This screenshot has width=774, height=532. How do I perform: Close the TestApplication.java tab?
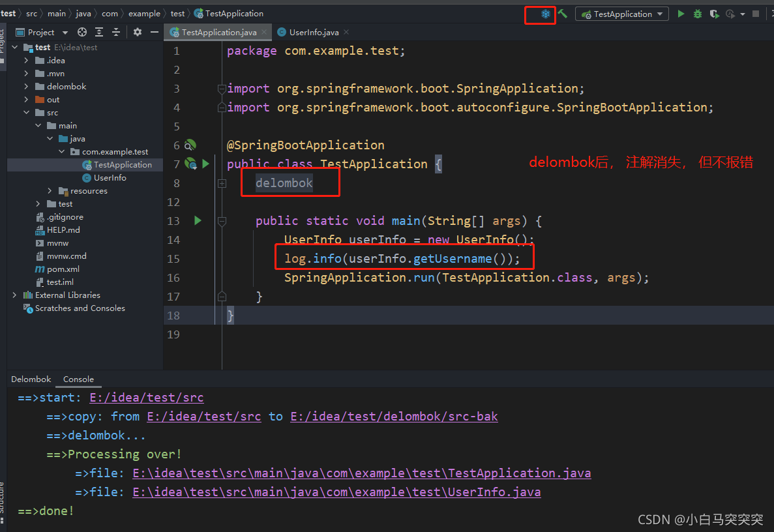[264, 32]
